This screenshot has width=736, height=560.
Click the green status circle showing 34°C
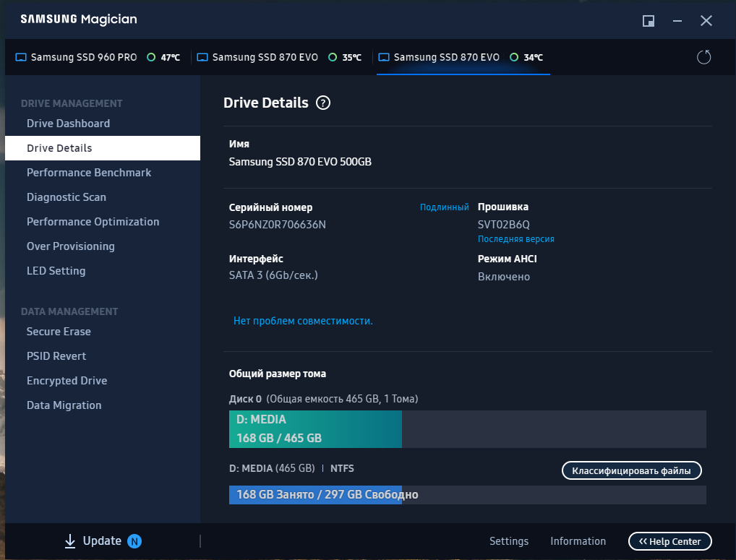point(514,57)
